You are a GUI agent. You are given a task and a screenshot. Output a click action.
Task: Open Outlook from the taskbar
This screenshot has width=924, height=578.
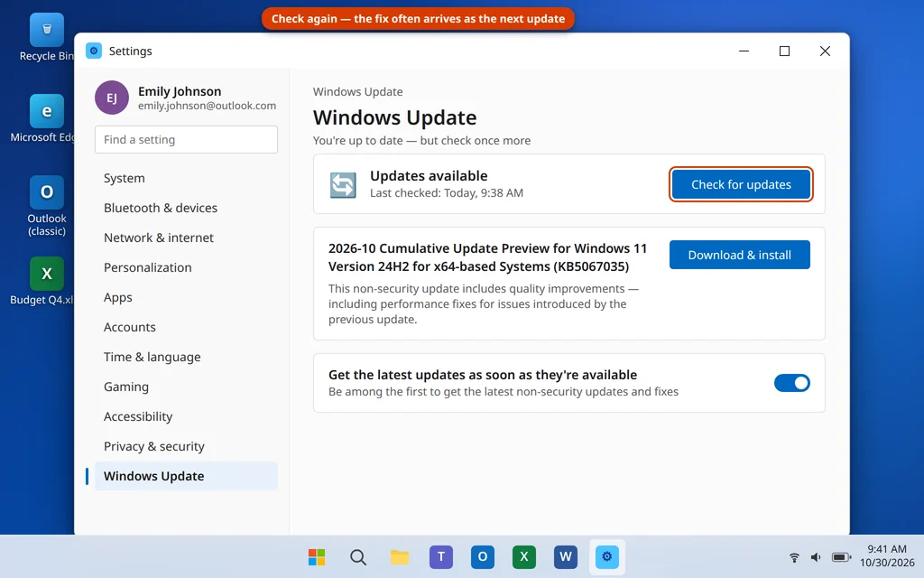(x=483, y=556)
